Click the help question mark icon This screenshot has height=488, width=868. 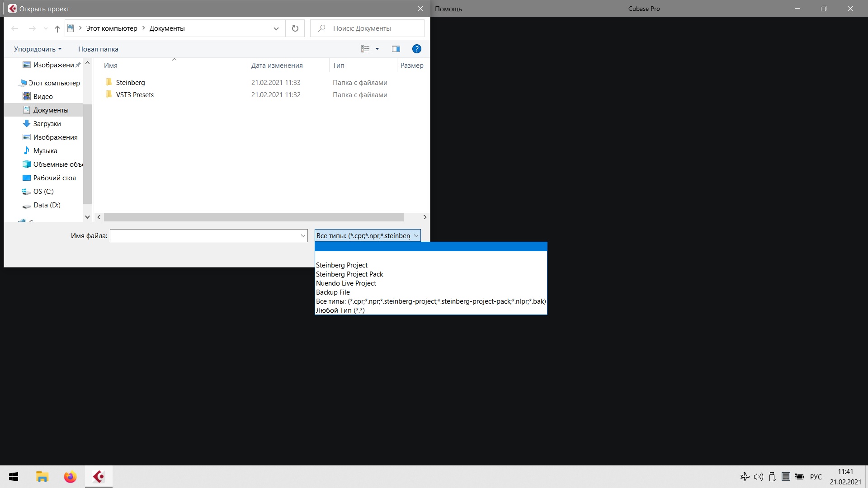tap(416, 49)
